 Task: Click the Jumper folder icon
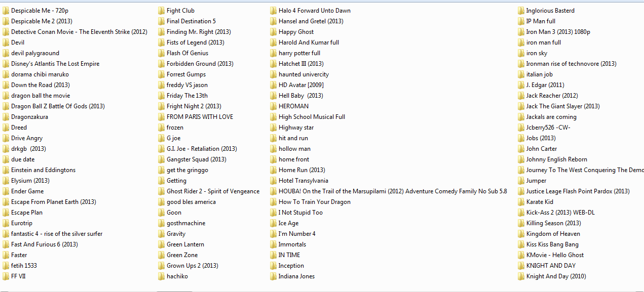click(521, 181)
